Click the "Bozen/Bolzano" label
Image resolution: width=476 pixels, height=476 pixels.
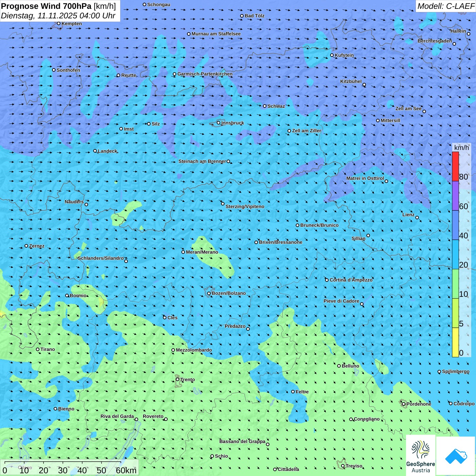coord(228,293)
